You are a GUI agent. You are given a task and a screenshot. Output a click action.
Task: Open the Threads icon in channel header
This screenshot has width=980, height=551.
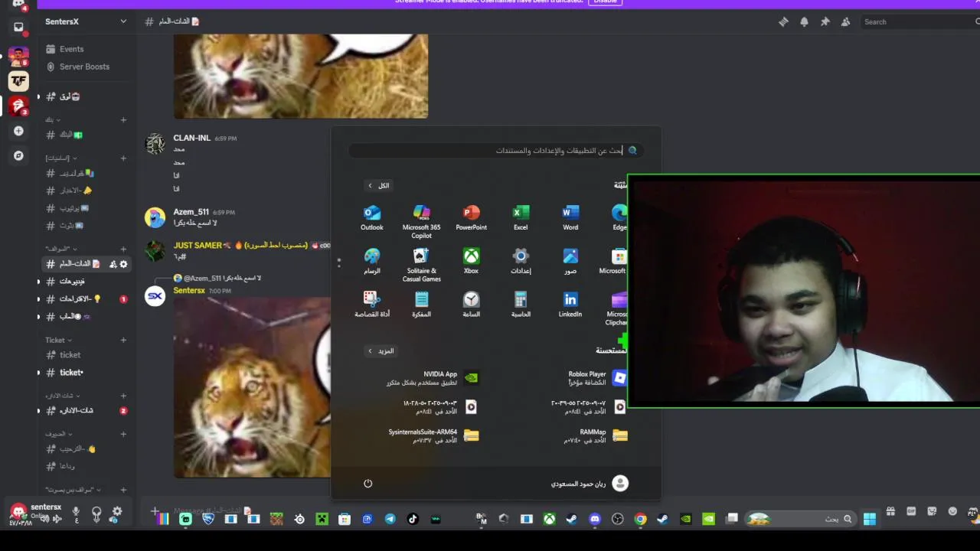pyautogui.click(x=783, y=22)
